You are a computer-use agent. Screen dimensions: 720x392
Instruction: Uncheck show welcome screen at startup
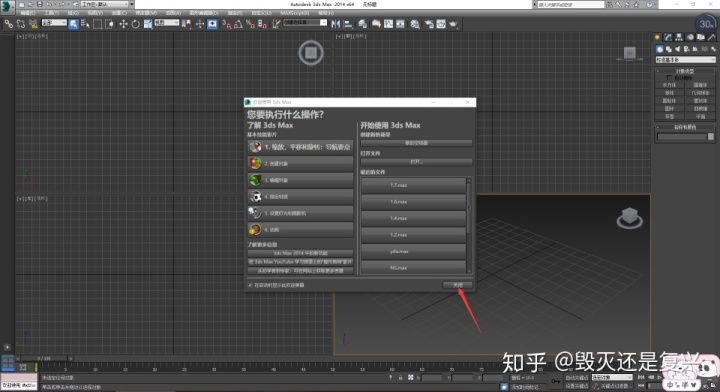coord(250,285)
